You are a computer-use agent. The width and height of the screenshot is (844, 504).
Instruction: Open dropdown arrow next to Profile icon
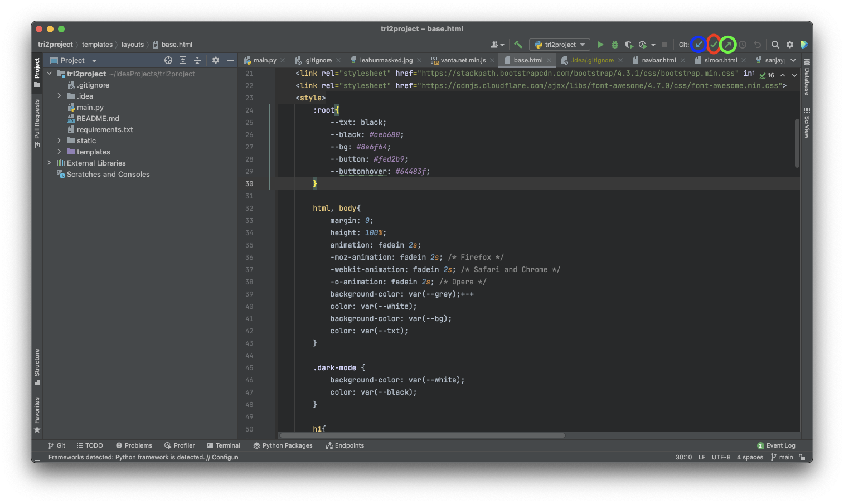pos(653,45)
